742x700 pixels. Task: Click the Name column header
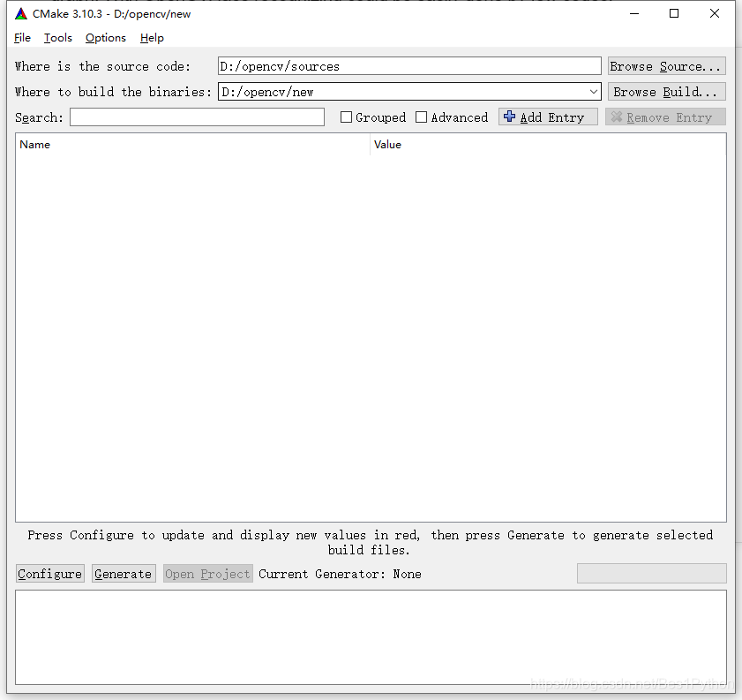click(x=192, y=145)
